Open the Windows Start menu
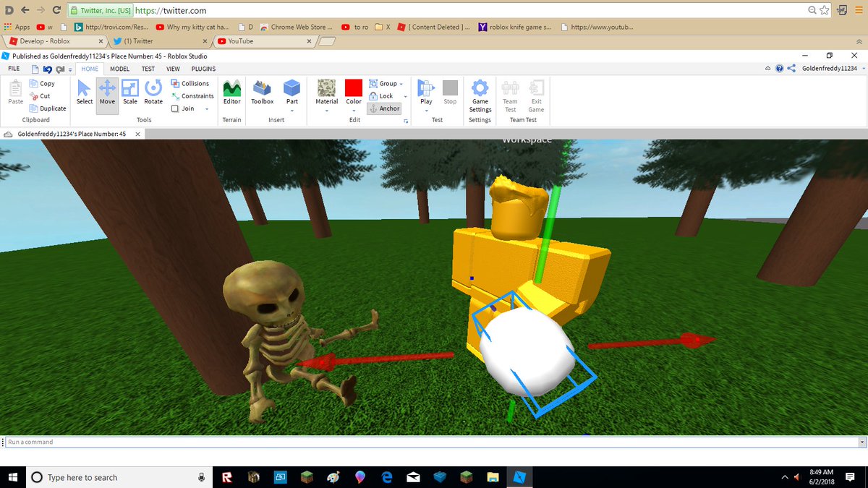The image size is (868, 488). click(x=13, y=477)
